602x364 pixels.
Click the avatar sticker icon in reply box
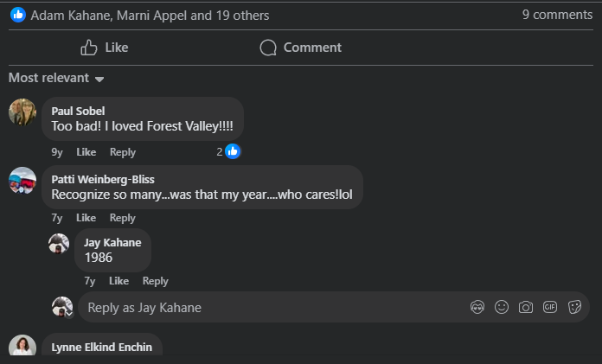coord(477,307)
